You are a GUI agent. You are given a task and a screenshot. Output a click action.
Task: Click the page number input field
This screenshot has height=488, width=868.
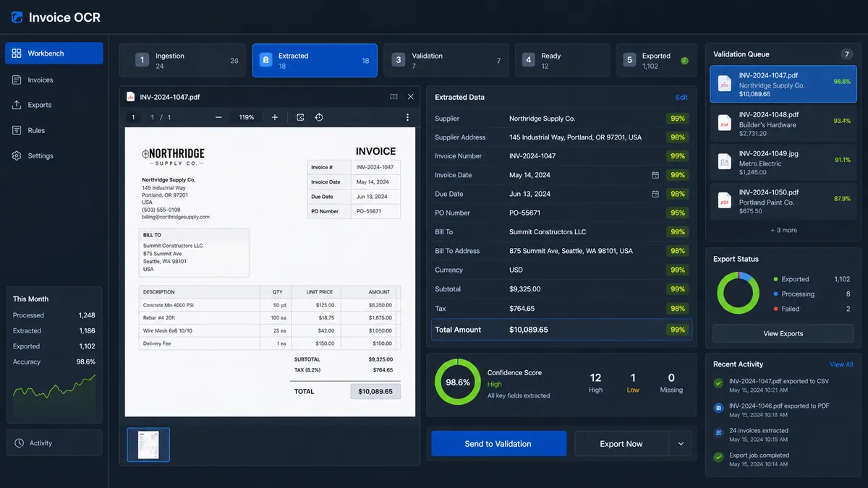click(x=132, y=117)
